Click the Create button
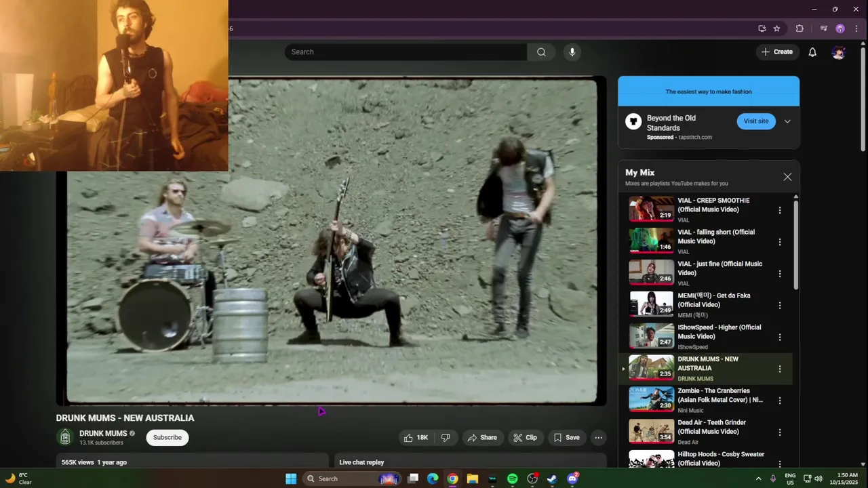This screenshot has height=488, width=868. click(x=777, y=52)
